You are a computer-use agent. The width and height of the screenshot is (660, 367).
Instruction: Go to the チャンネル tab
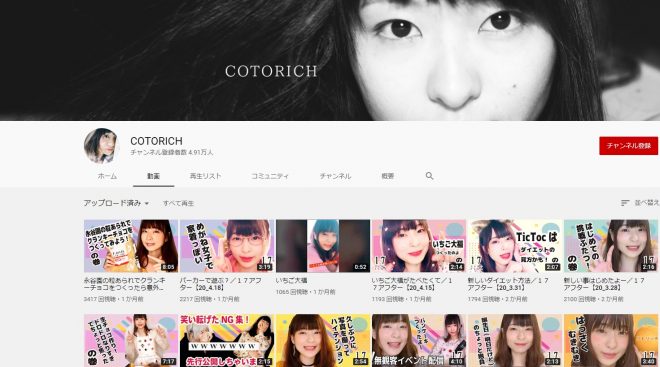pyautogui.click(x=335, y=176)
